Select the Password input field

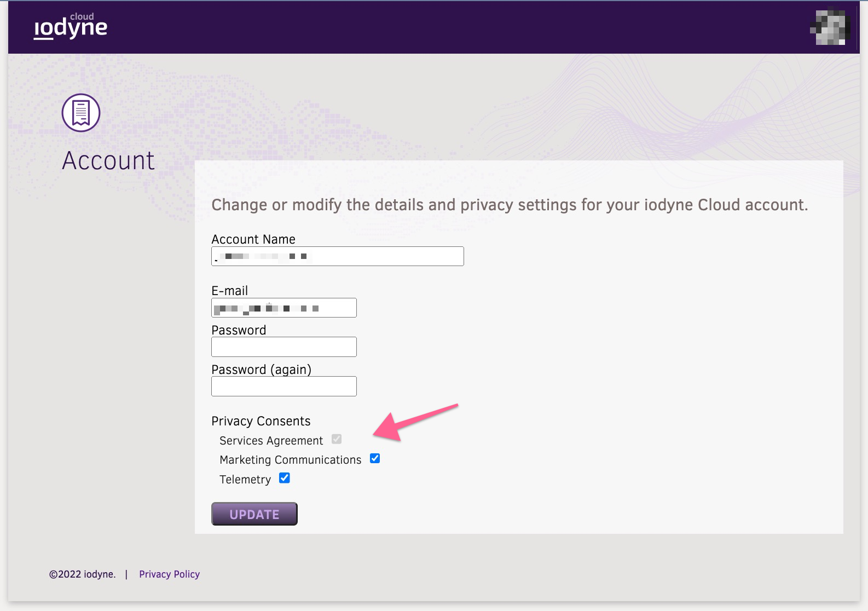coord(284,347)
